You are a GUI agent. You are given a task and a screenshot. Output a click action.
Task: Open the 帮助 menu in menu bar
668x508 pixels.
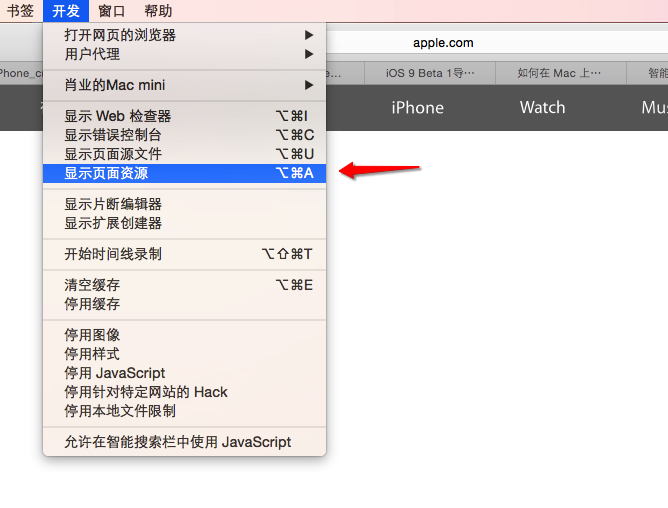[x=158, y=11]
